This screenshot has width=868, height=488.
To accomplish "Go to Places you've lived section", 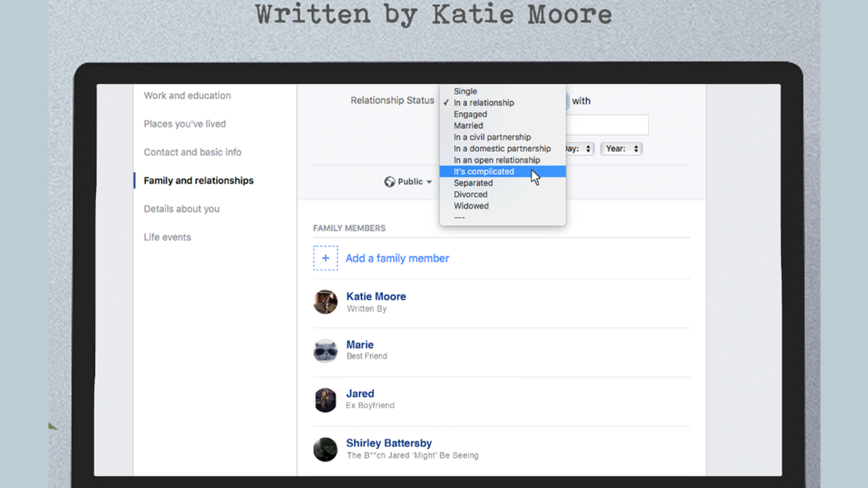I will pyautogui.click(x=185, y=124).
